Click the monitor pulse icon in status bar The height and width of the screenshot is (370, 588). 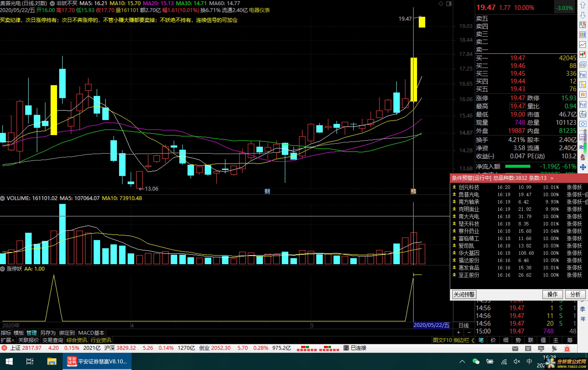pos(541,348)
